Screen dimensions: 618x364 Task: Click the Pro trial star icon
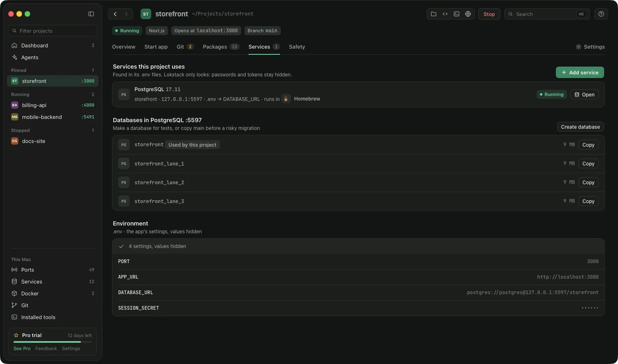16,335
